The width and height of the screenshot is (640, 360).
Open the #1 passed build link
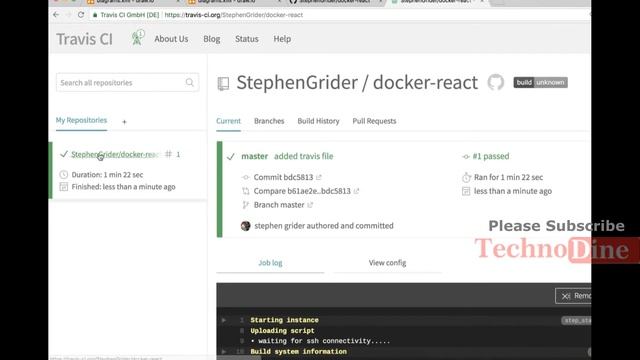(491, 156)
